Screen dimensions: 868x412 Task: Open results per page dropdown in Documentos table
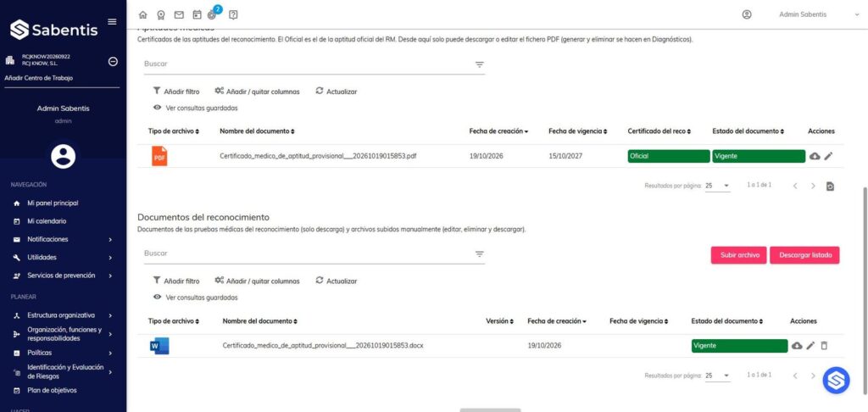717,376
